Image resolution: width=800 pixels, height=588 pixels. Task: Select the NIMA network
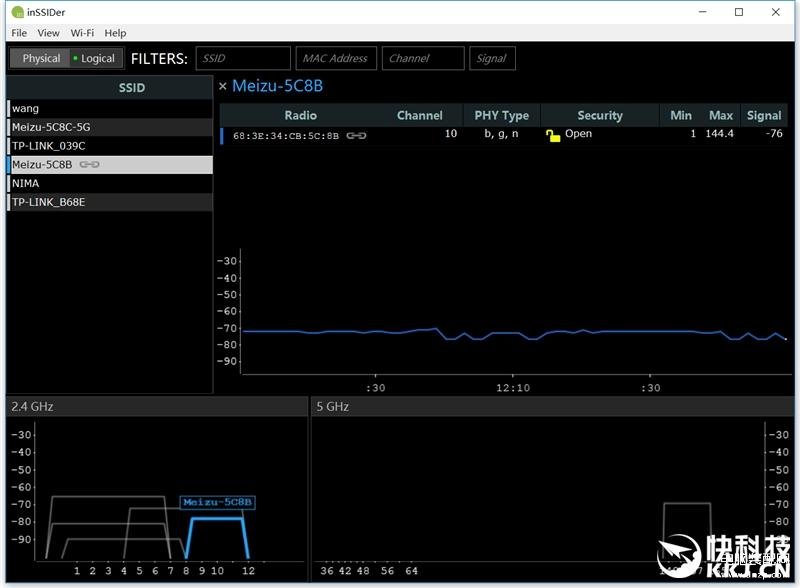tap(110, 183)
